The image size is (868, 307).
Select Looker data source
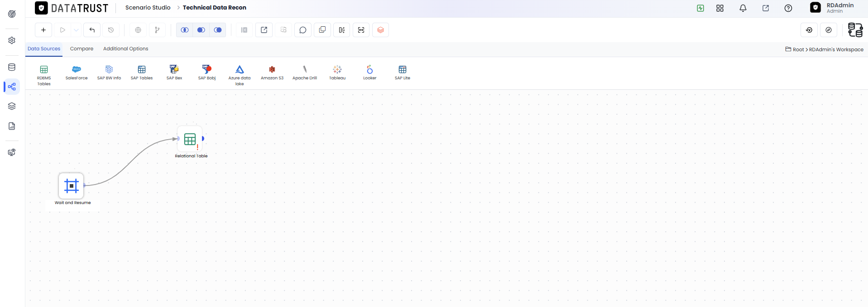pyautogui.click(x=370, y=73)
